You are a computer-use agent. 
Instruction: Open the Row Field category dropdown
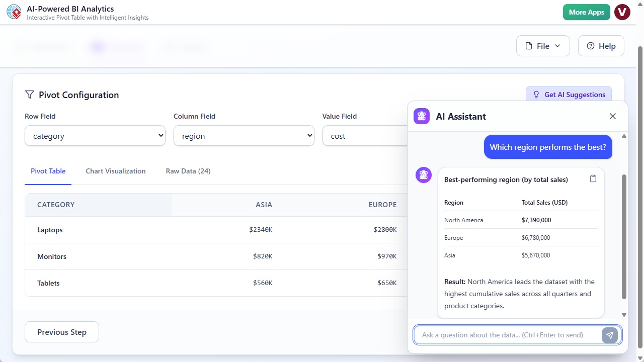(95, 135)
